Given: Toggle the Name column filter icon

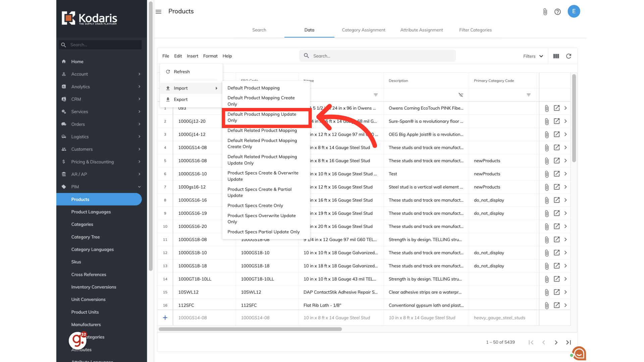Looking at the screenshot, I should [376, 95].
